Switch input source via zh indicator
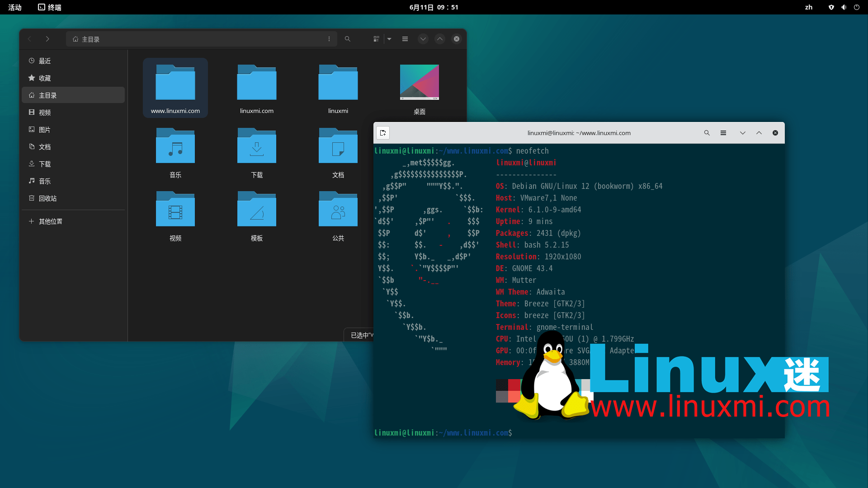868x488 pixels. (x=809, y=7)
